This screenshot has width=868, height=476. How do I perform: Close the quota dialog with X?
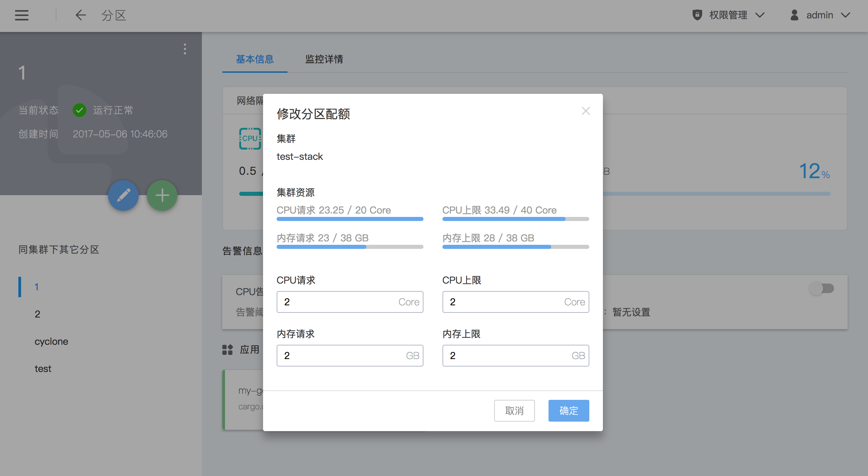586,111
